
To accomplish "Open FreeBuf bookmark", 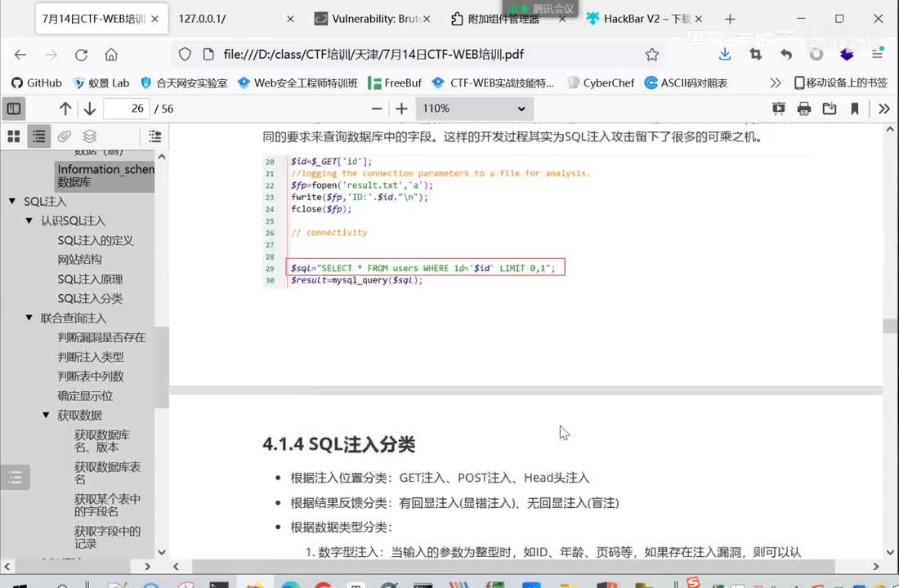I will (395, 83).
